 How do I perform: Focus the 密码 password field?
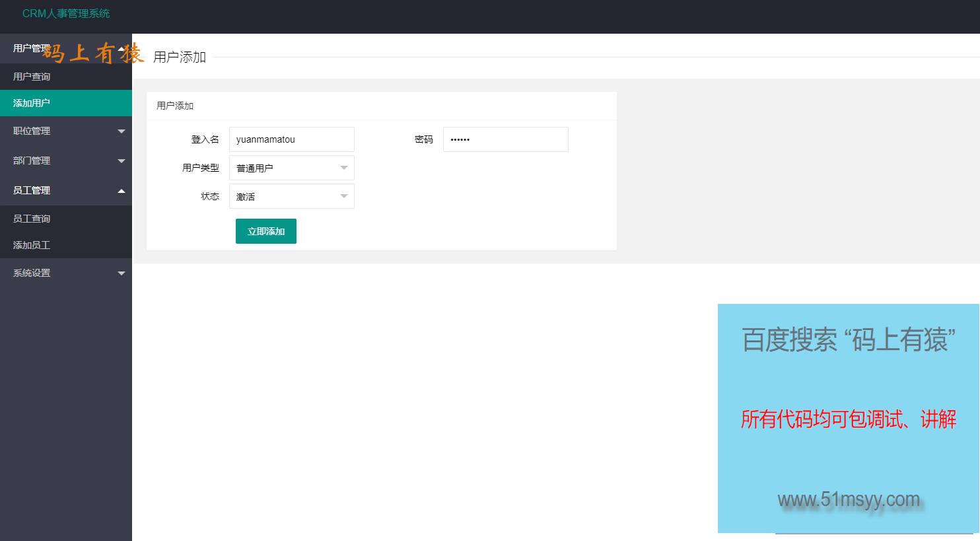[506, 139]
